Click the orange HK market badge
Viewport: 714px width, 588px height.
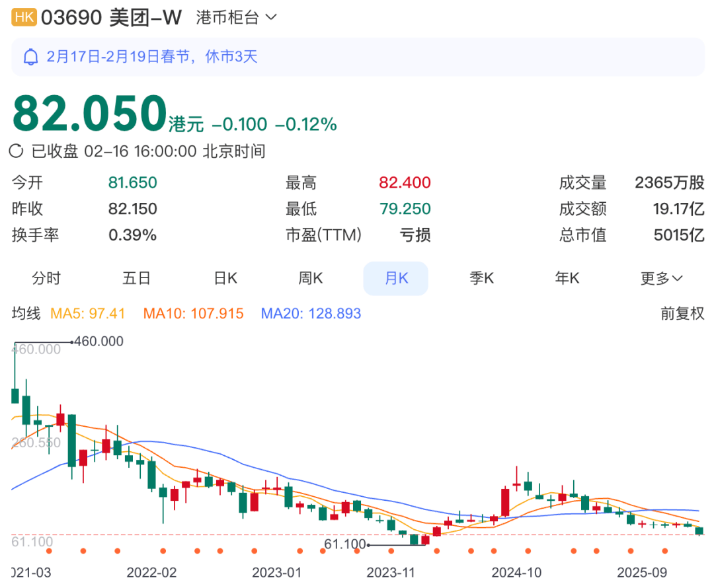coord(24,18)
